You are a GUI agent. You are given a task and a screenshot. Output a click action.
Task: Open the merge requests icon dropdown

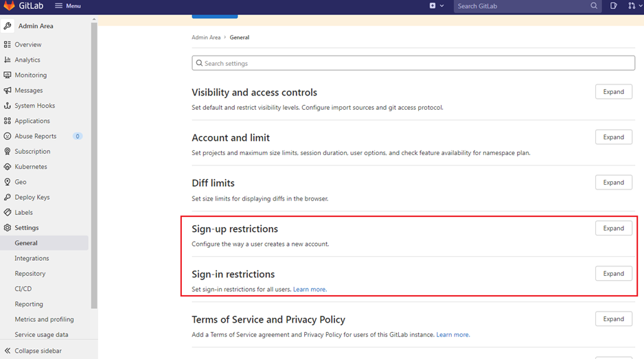point(634,5)
